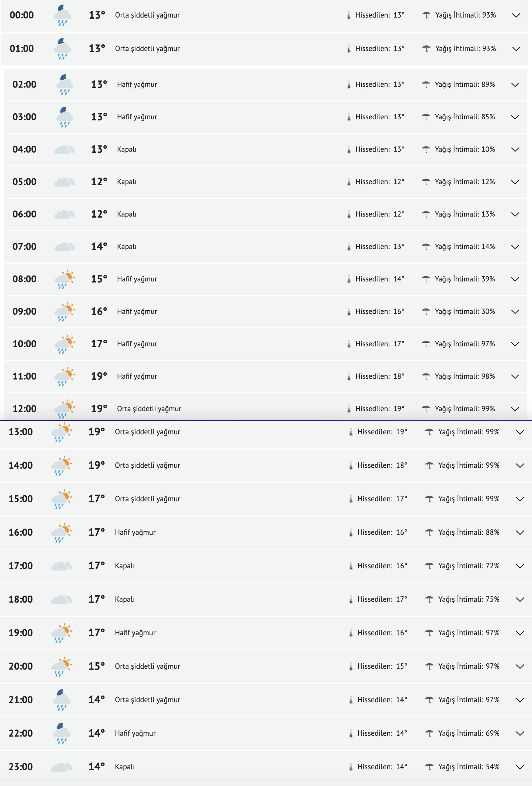The image size is (532, 786).
Task: Click the 09:00 time label
Action: point(24,311)
